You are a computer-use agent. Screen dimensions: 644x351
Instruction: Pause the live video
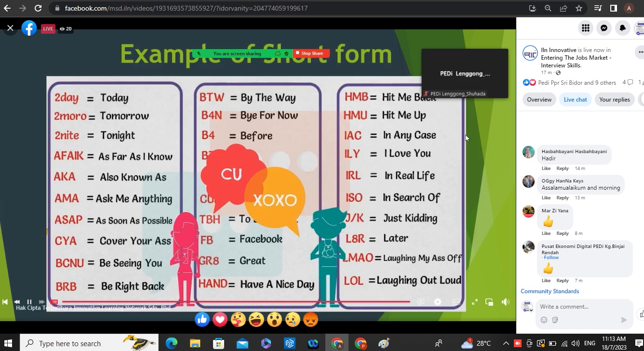(29, 302)
